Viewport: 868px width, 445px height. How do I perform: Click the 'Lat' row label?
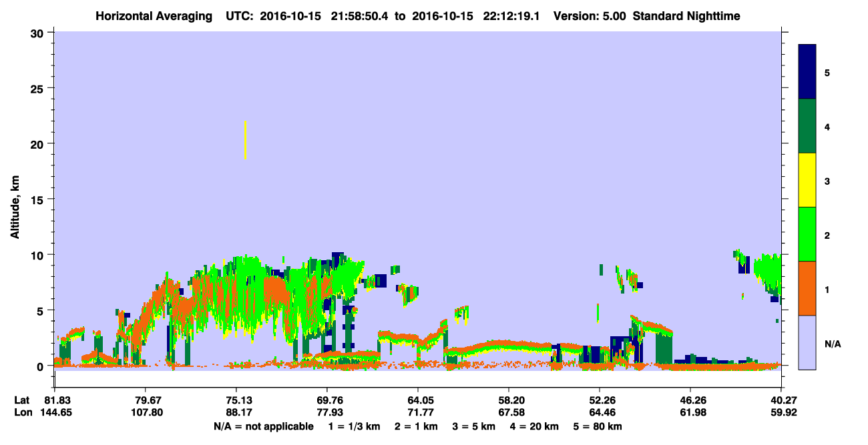[x=23, y=400]
